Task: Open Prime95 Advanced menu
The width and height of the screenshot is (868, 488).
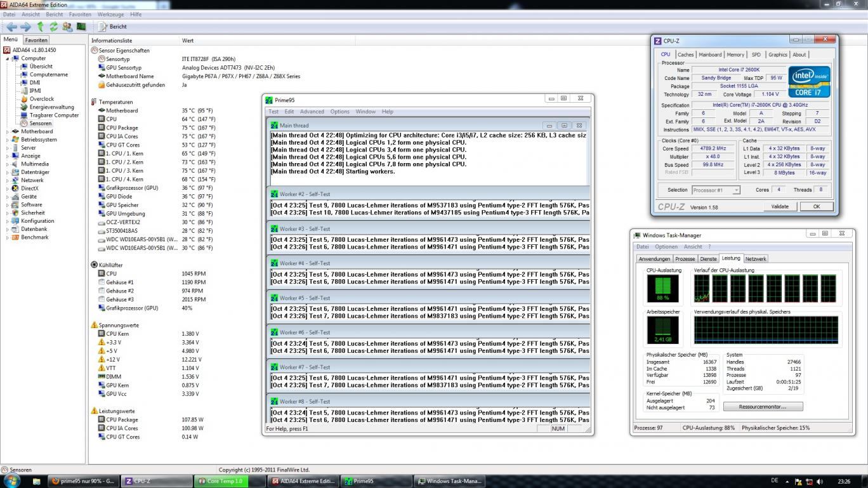Action: pyautogui.click(x=312, y=112)
